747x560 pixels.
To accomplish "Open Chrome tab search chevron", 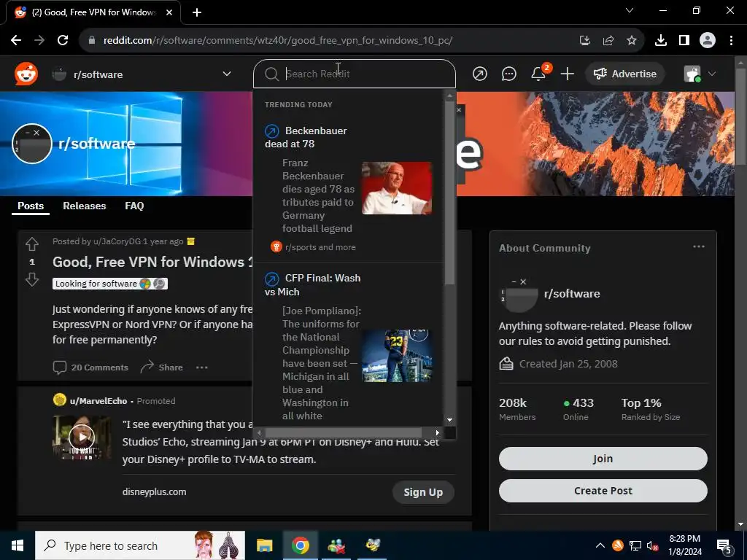I will 630,10.
